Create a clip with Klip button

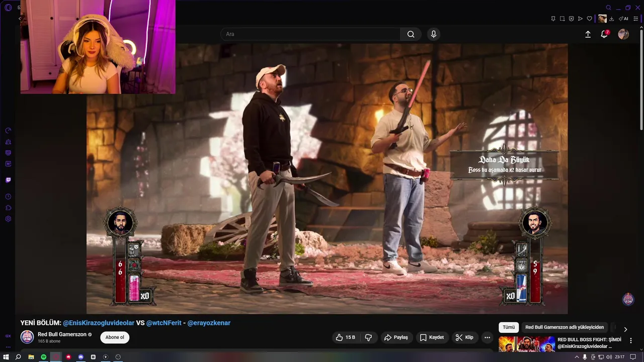(464, 337)
